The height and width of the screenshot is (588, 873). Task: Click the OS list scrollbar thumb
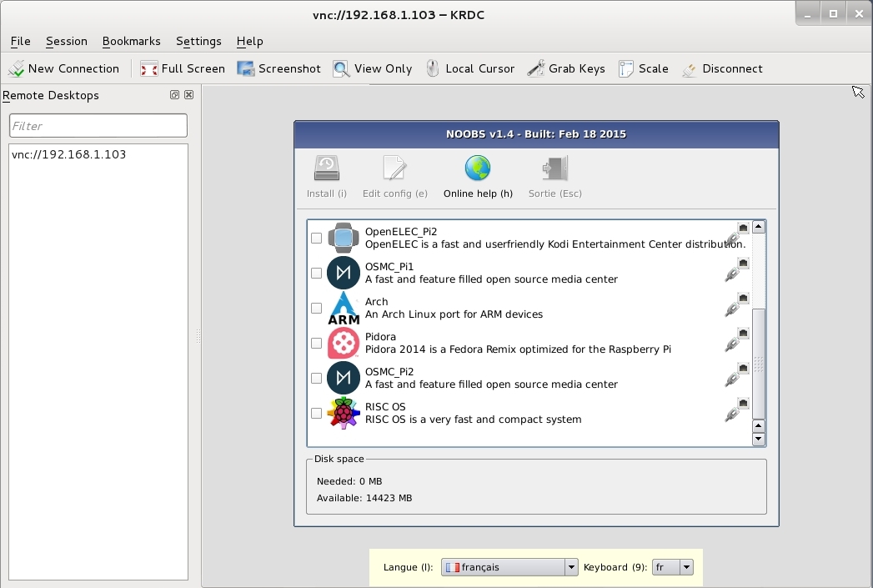tap(758, 363)
